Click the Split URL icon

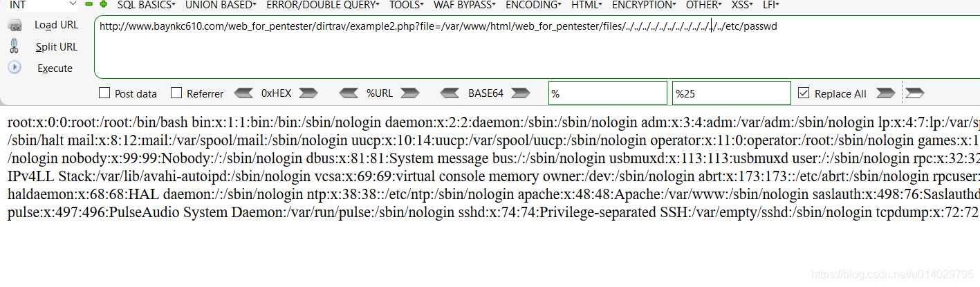[15, 46]
